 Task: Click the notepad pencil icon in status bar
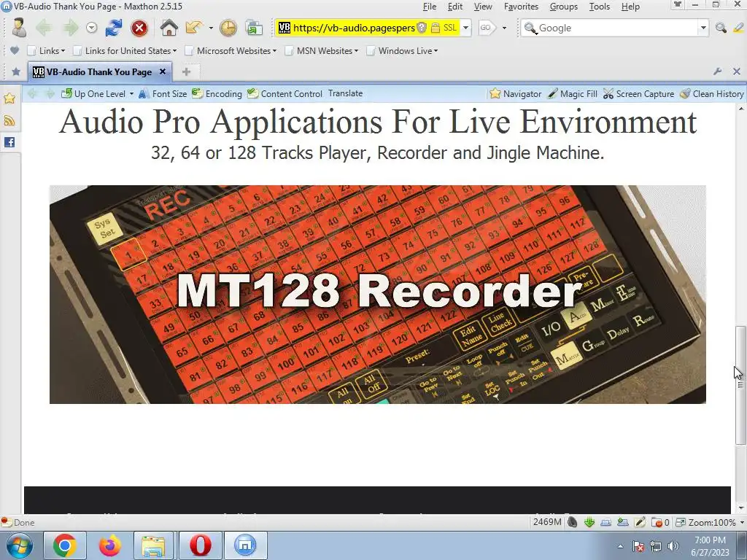pyautogui.click(x=640, y=522)
